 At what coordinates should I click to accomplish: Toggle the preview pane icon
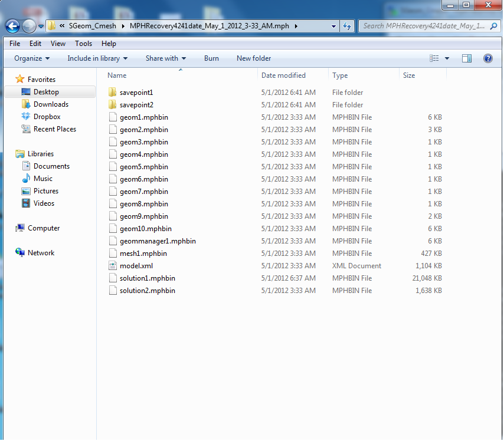pyautogui.click(x=467, y=58)
